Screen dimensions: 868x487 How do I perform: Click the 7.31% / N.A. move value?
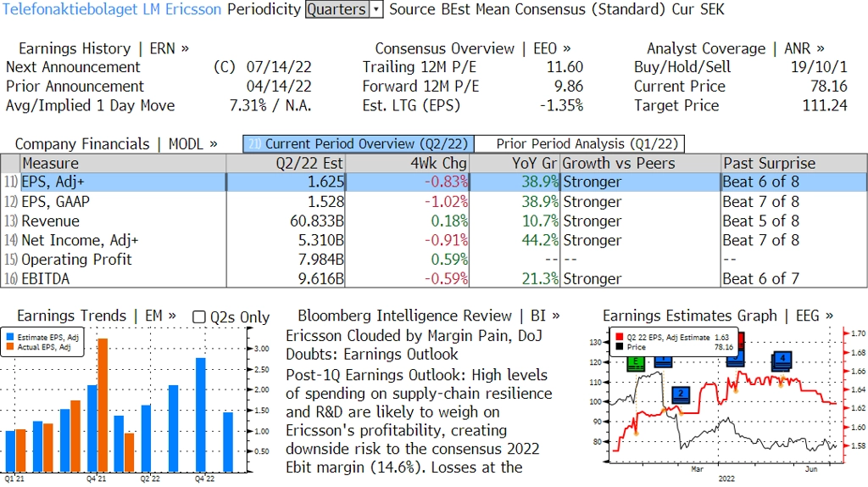click(270, 106)
